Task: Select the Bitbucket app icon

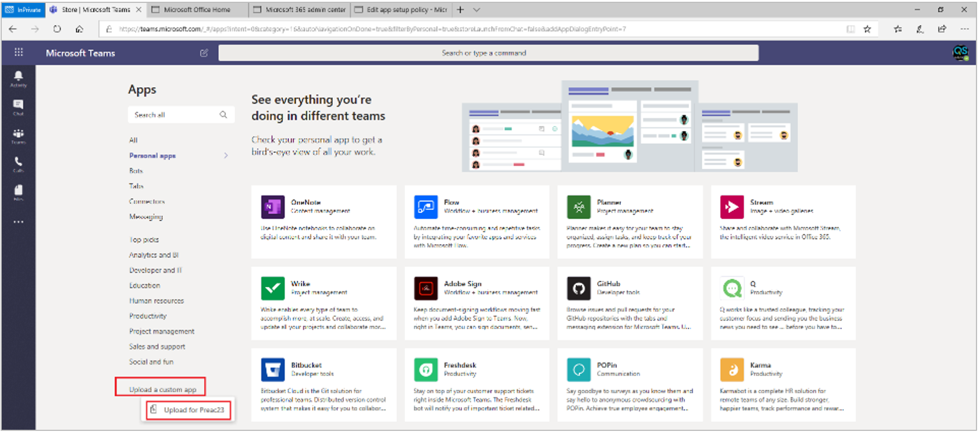Action: click(273, 370)
